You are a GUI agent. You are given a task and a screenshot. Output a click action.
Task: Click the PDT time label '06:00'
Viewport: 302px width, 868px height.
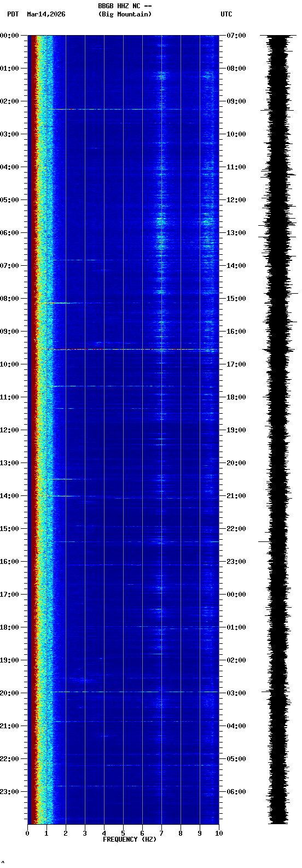coord(9,233)
